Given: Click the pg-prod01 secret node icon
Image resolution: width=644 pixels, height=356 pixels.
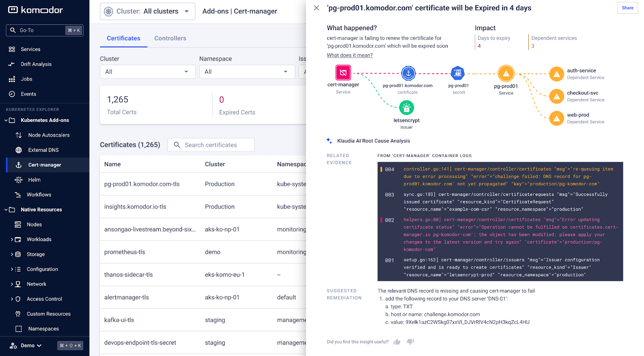Looking at the screenshot, I should coord(458,73).
